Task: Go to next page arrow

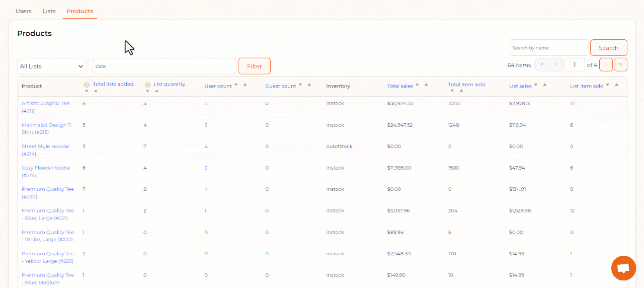Action: pyautogui.click(x=606, y=64)
